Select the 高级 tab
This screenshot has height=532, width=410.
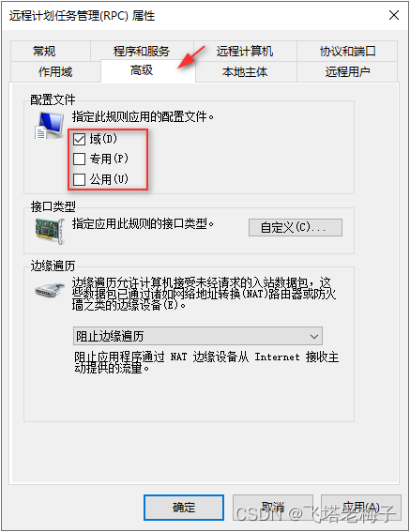coord(142,70)
